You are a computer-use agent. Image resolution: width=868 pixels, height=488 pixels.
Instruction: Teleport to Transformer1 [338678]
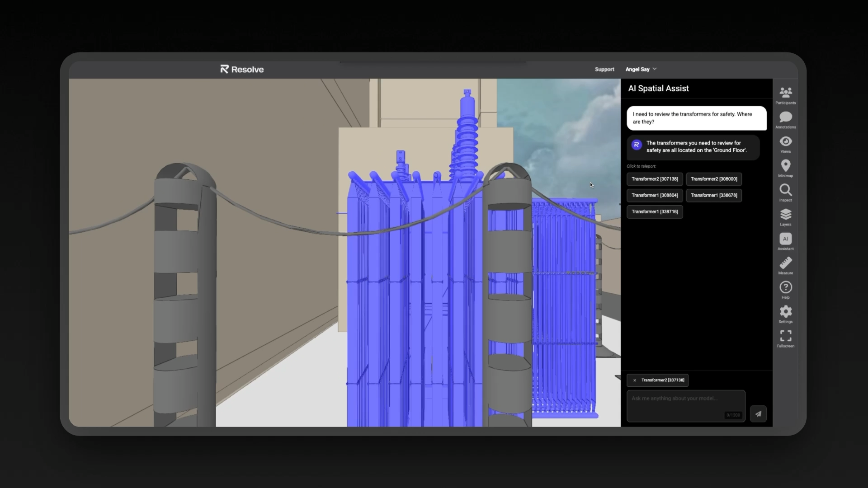(713, 195)
